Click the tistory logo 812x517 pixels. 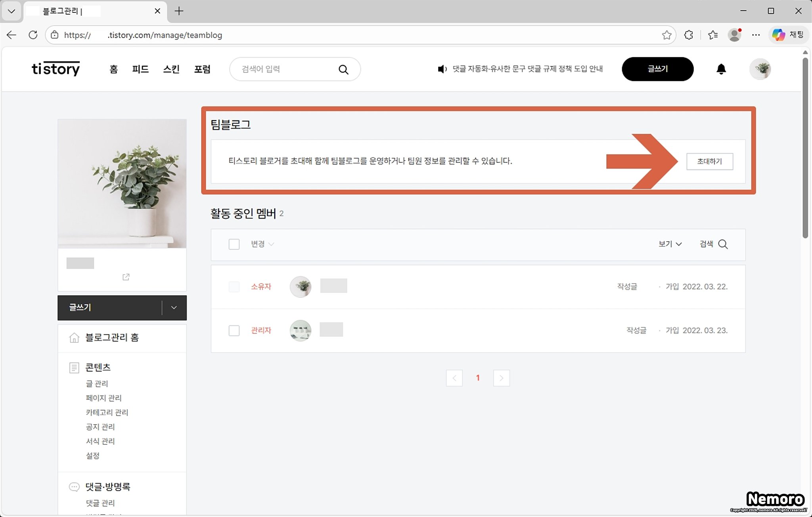tap(56, 69)
